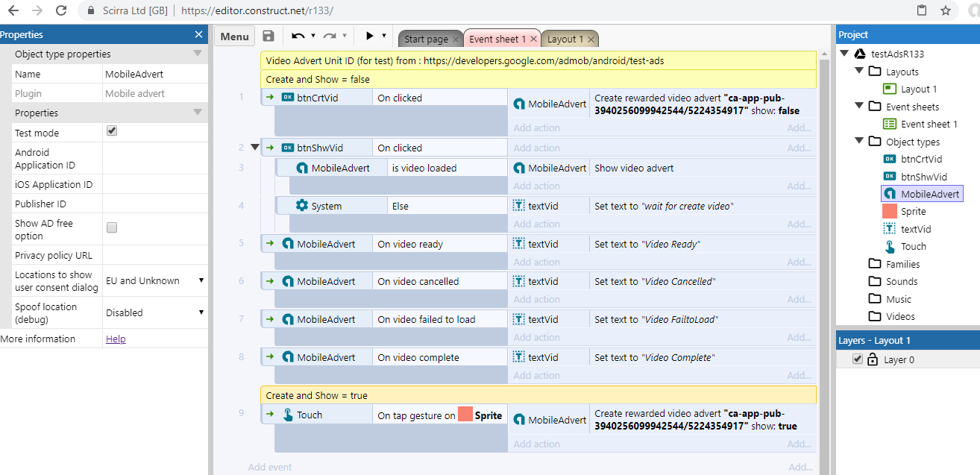The width and height of the screenshot is (980, 475).
Task: Close the Properties panel
Action: [198, 34]
